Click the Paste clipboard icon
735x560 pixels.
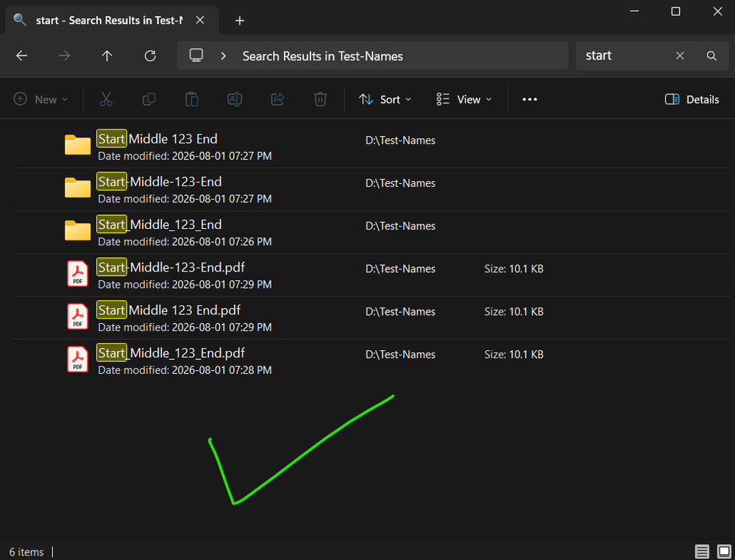click(192, 99)
